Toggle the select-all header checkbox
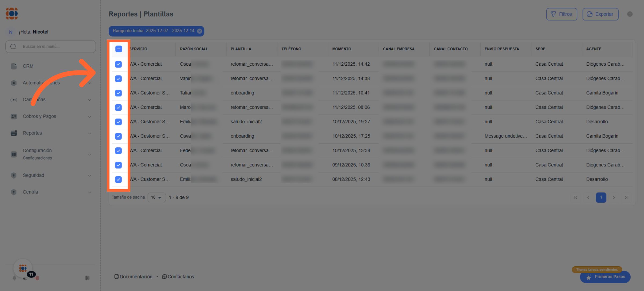 tap(119, 49)
